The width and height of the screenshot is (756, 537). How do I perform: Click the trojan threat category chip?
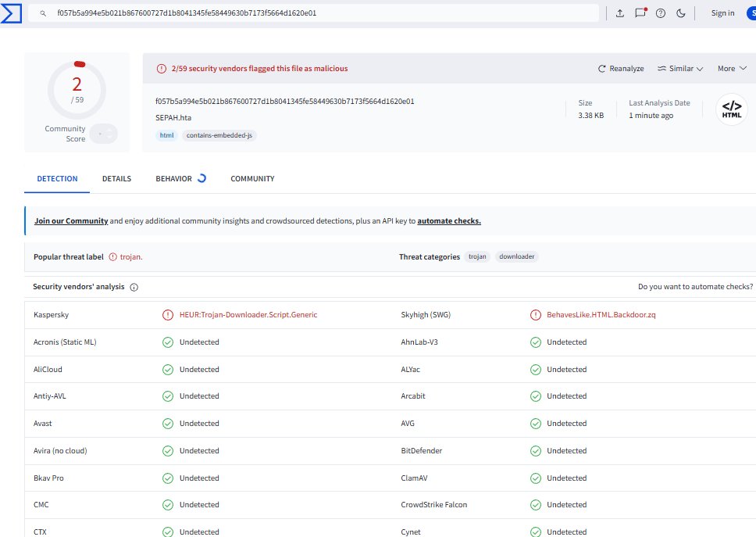477,256
